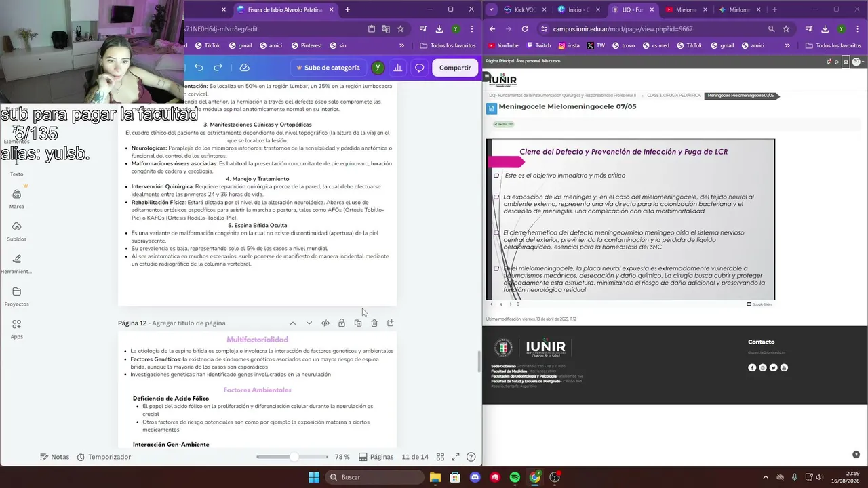Delete Página 12 with trash icon
868x488 pixels.
pyautogui.click(x=374, y=323)
